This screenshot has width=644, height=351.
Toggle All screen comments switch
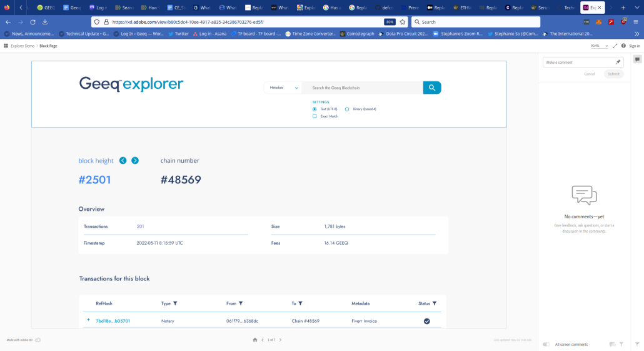pos(546,344)
